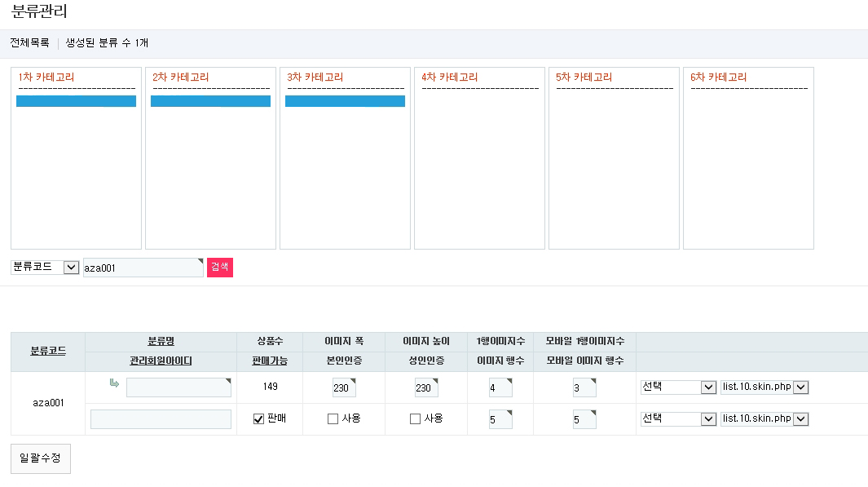
Task: Open the top row 선택 dropdown
Action: click(x=678, y=387)
